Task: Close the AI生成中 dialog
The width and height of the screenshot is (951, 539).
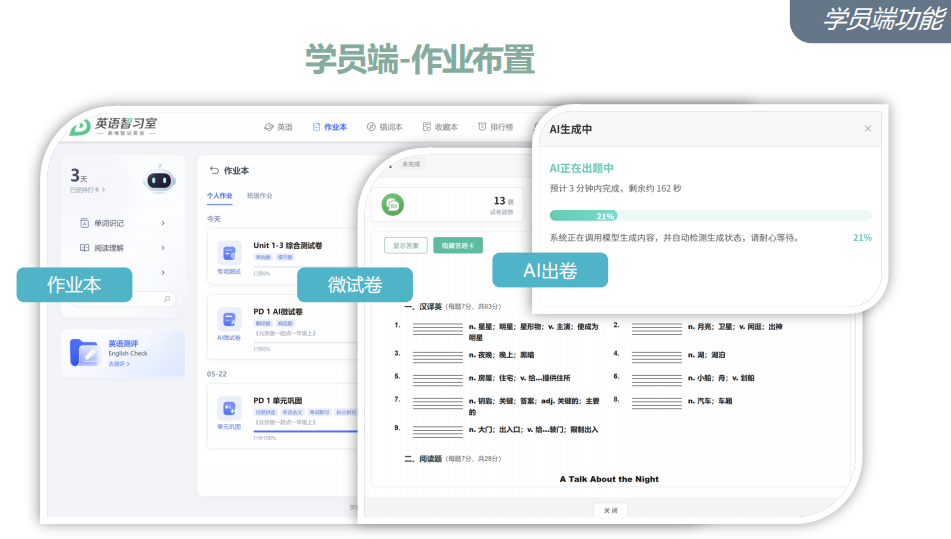Action: click(868, 129)
